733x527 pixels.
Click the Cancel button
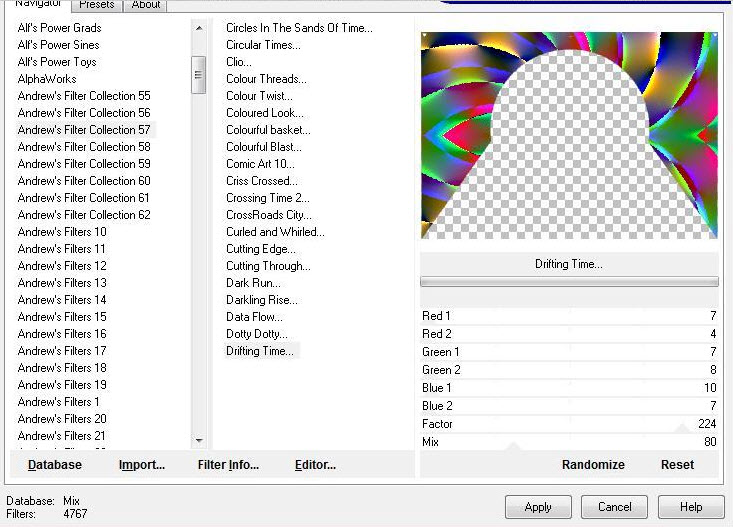coord(614,507)
